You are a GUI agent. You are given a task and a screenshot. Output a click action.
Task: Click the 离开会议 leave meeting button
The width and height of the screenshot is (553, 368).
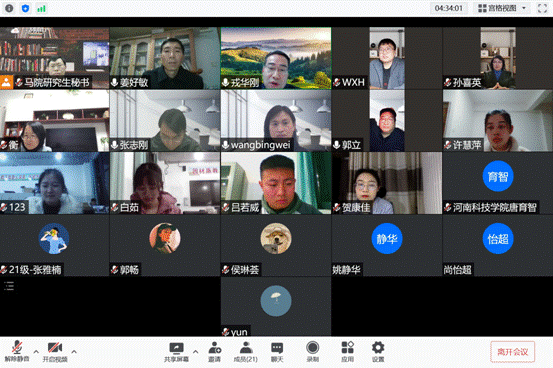point(512,352)
